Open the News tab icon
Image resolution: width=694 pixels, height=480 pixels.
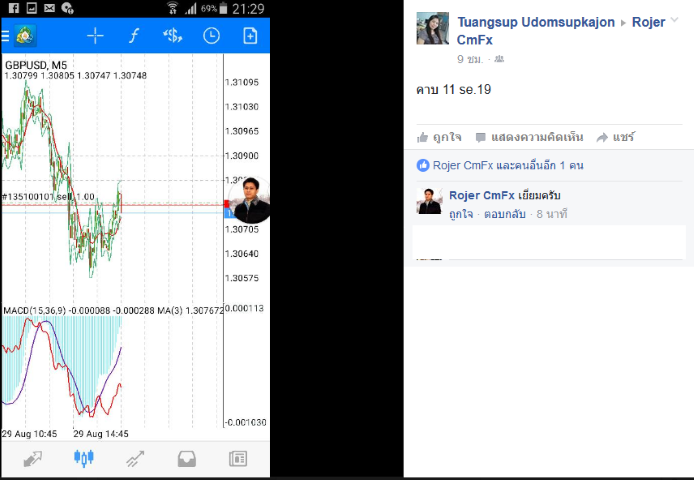click(238, 459)
